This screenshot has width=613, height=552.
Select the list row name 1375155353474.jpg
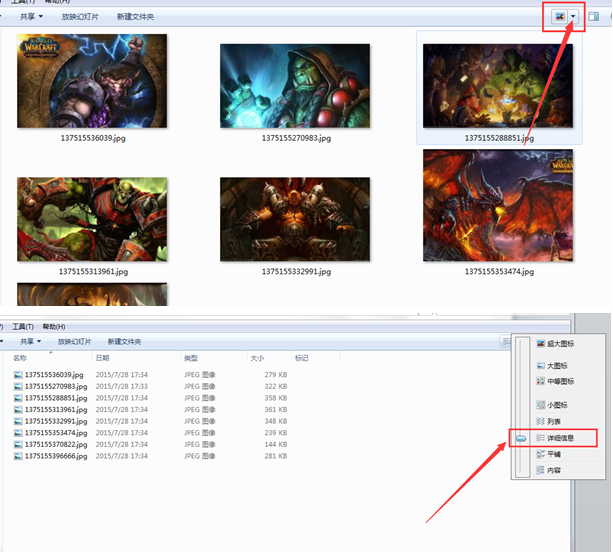pyautogui.click(x=56, y=433)
